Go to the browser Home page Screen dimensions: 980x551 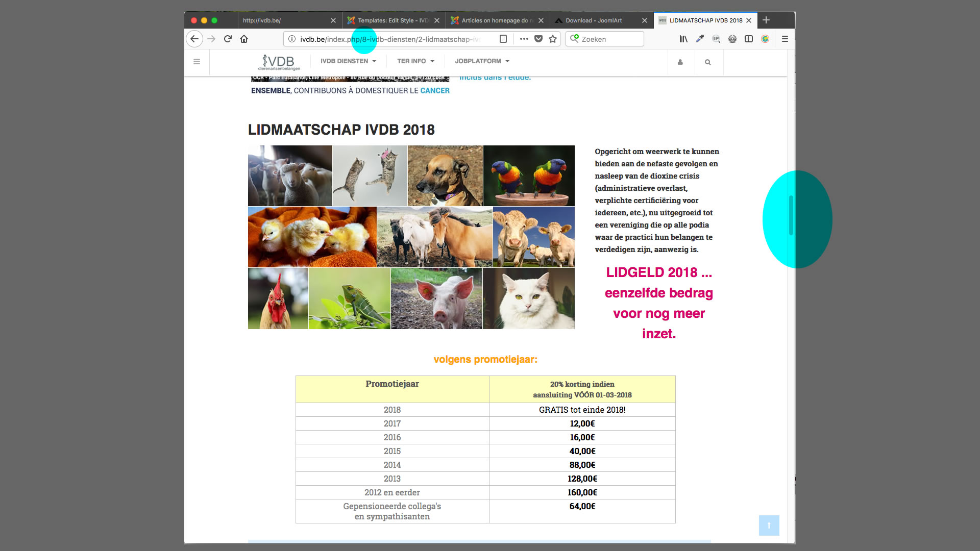click(x=244, y=39)
